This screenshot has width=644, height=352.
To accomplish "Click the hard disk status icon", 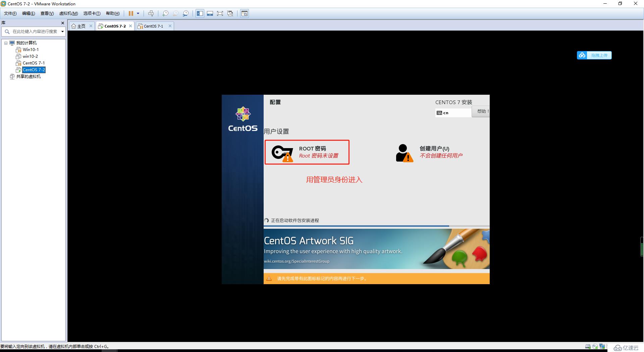I will click(x=588, y=347).
